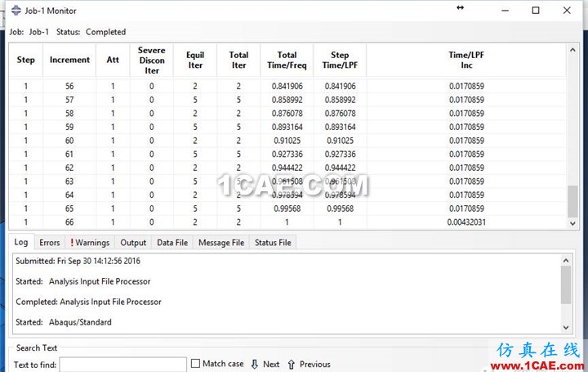Image resolution: width=588 pixels, height=372 pixels.
Task: Click the Abaqus Job-1 Monitor title icon
Action: 16,10
